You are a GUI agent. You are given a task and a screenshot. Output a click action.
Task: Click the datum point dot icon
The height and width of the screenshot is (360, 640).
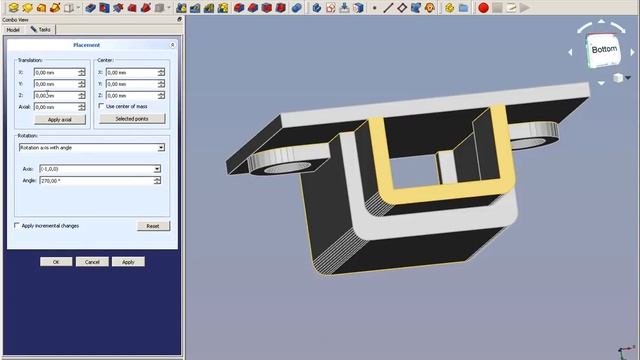[374, 7]
